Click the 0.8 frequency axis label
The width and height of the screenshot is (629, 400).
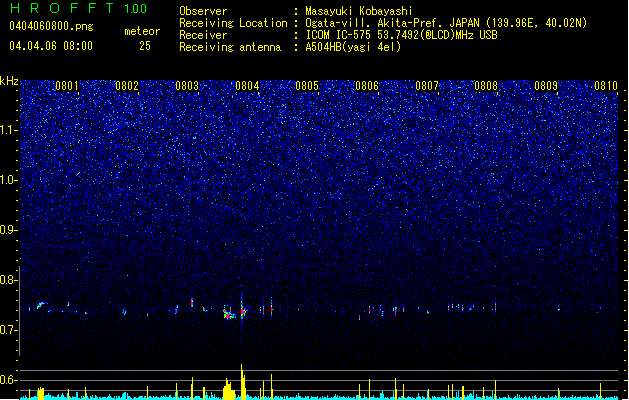pyautogui.click(x=9, y=280)
